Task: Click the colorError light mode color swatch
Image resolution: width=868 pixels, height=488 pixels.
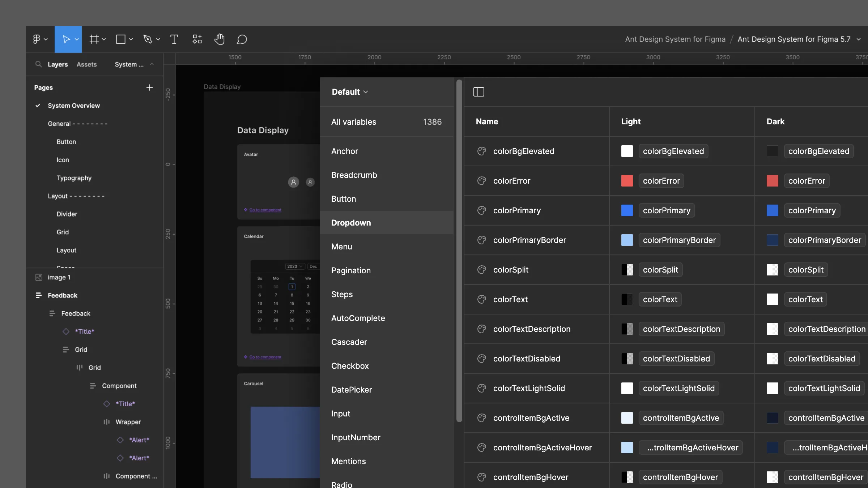Action: (x=627, y=181)
